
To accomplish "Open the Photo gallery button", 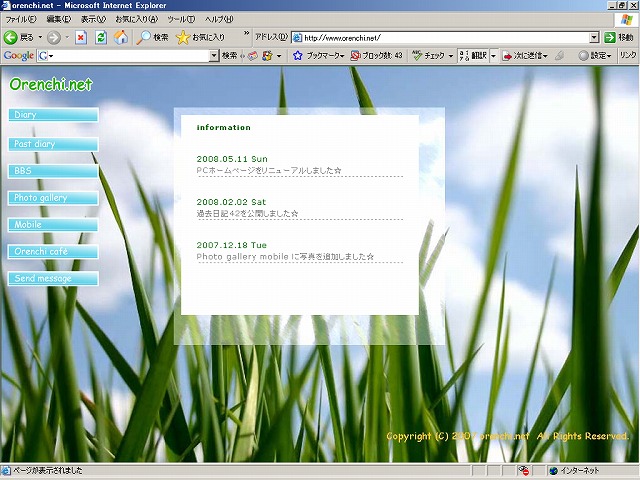I will point(53,198).
